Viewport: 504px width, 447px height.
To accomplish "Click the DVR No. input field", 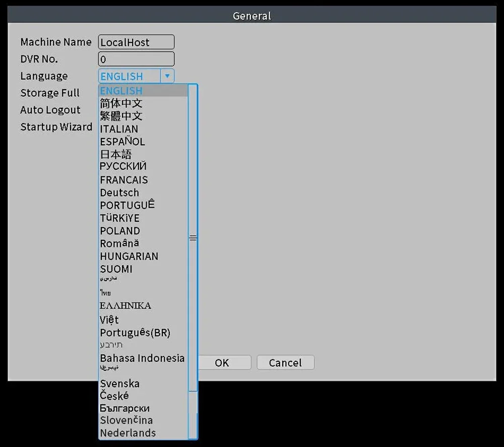I will 136,59.
